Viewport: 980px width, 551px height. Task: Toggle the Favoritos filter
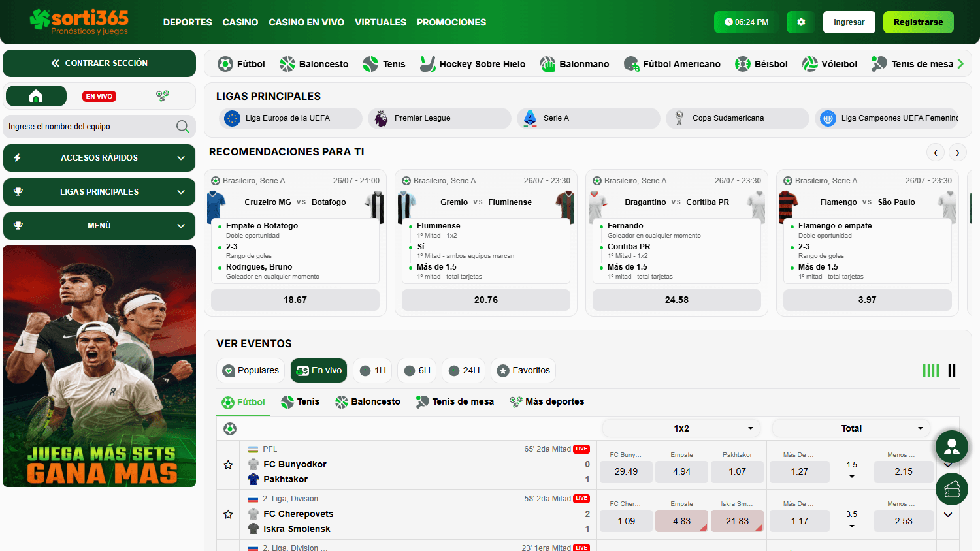[x=523, y=370]
